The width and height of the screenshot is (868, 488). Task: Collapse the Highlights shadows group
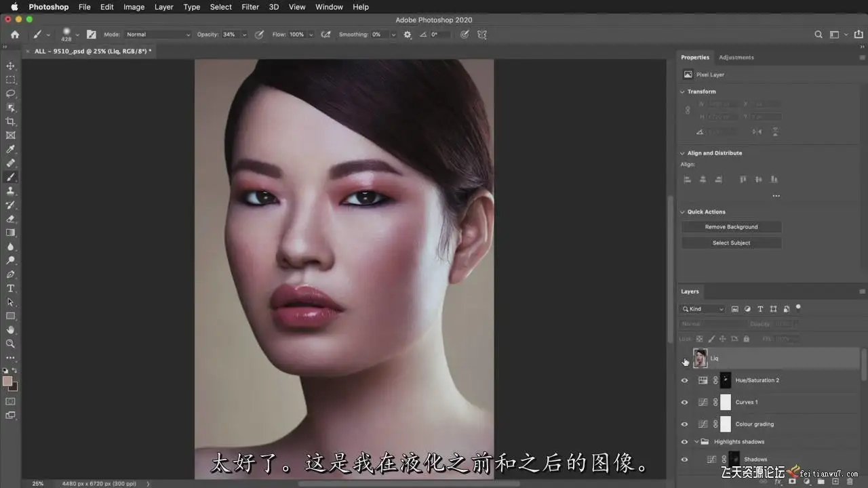pos(696,442)
